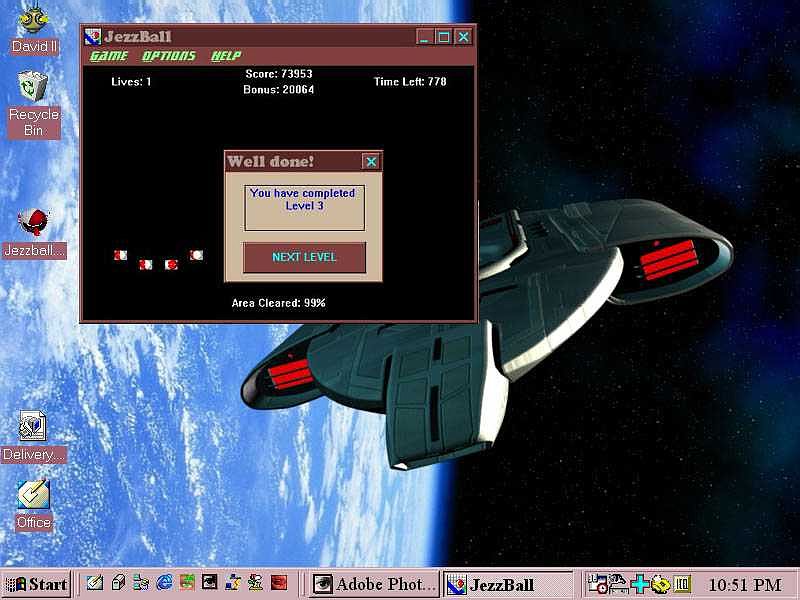Image resolution: width=800 pixels, height=600 pixels.
Task: Open the Game menu in JezzBall
Action: coord(109,56)
